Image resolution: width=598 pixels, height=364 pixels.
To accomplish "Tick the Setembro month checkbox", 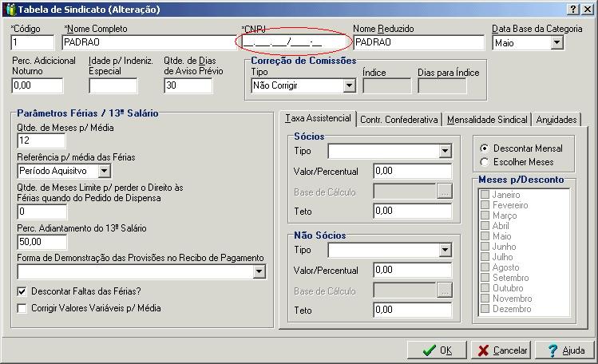I will pos(485,278).
